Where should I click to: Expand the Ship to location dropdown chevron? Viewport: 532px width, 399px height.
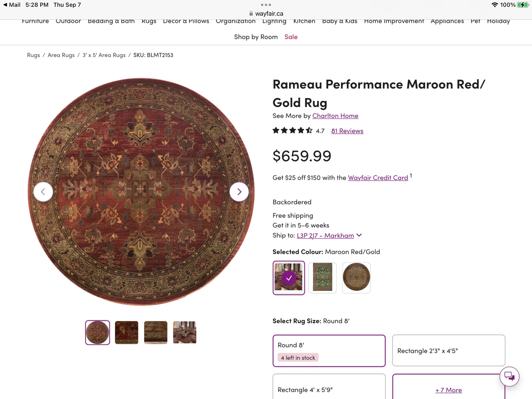359,235
